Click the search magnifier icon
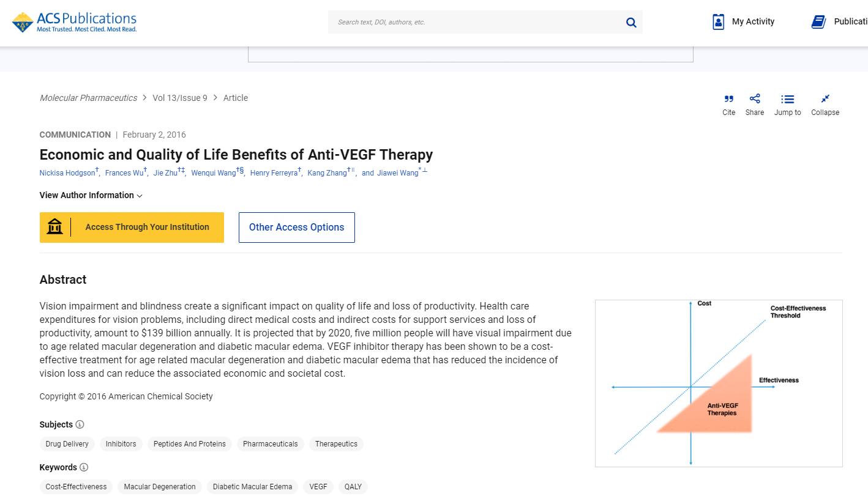This screenshot has height=496, width=868. pyautogui.click(x=631, y=23)
